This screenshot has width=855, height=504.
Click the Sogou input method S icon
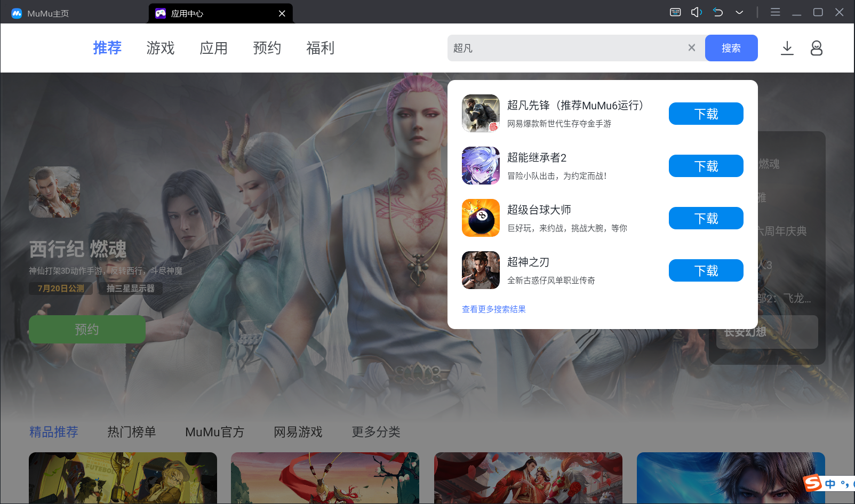pyautogui.click(x=812, y=483)
